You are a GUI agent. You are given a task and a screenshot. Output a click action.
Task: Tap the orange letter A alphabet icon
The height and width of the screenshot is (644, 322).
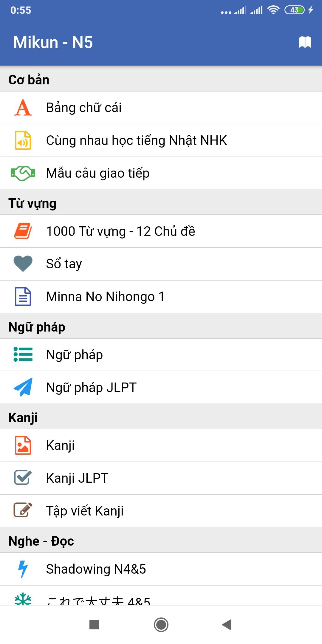pyautogui.click(x=23, y=108)
